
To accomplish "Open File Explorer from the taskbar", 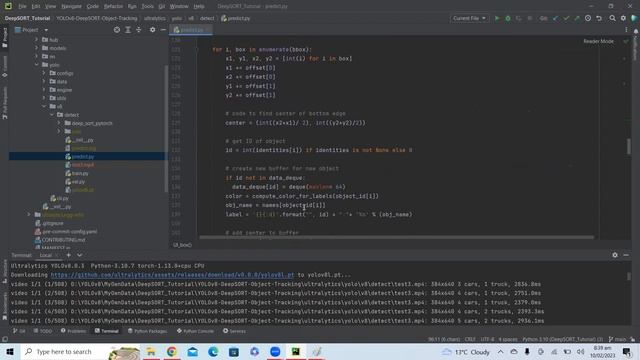I will click(x=151, y=351).
